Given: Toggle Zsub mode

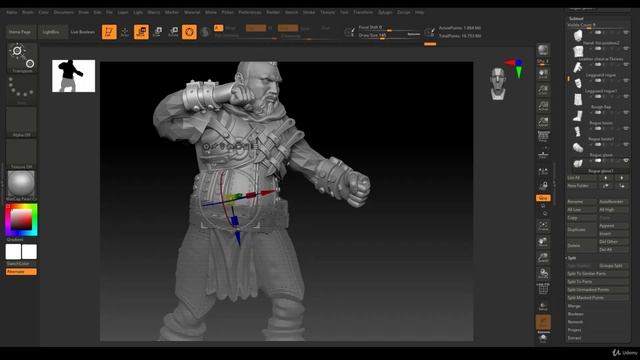Looking at the screenshot, I should (x=305, y=28).
